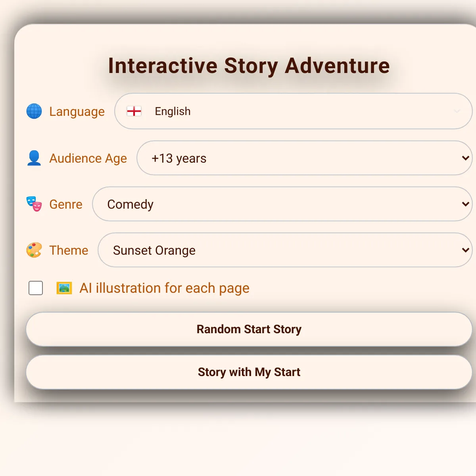476x476 pixels.
Task: Click the chevron arrow of Genre dropdown
Action: point(465,204)
